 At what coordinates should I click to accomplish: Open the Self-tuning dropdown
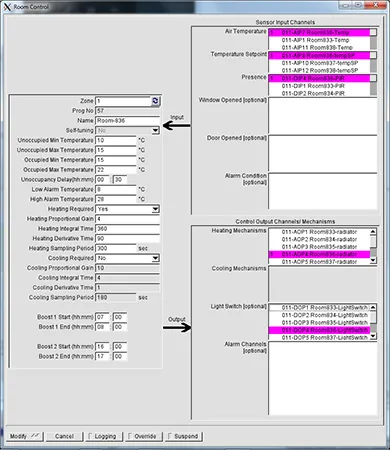(155, 130)
